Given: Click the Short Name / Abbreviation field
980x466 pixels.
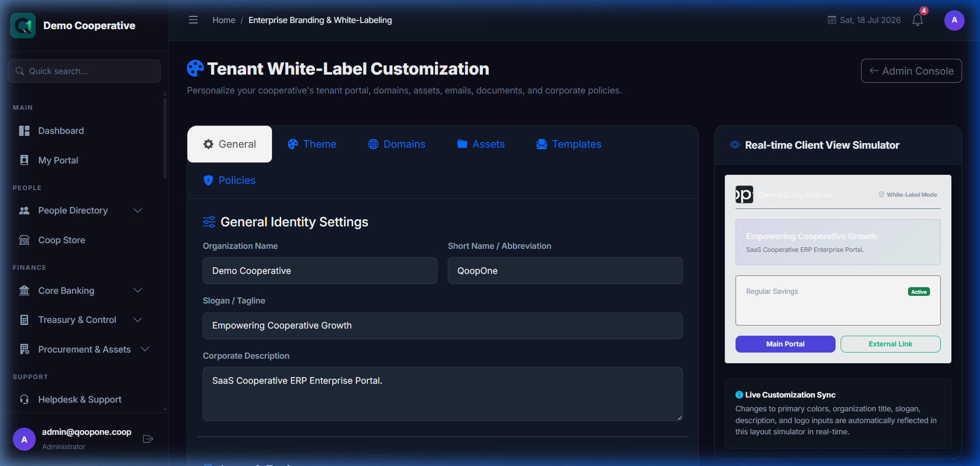Looking at the screenshot, I should [565, 270].
